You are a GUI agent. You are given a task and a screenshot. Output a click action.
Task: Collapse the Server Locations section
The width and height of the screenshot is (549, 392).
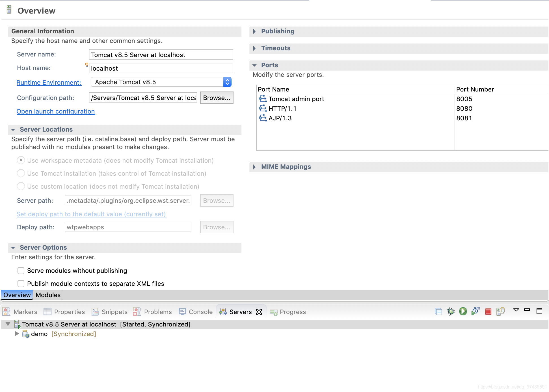[x=13, y=130]
